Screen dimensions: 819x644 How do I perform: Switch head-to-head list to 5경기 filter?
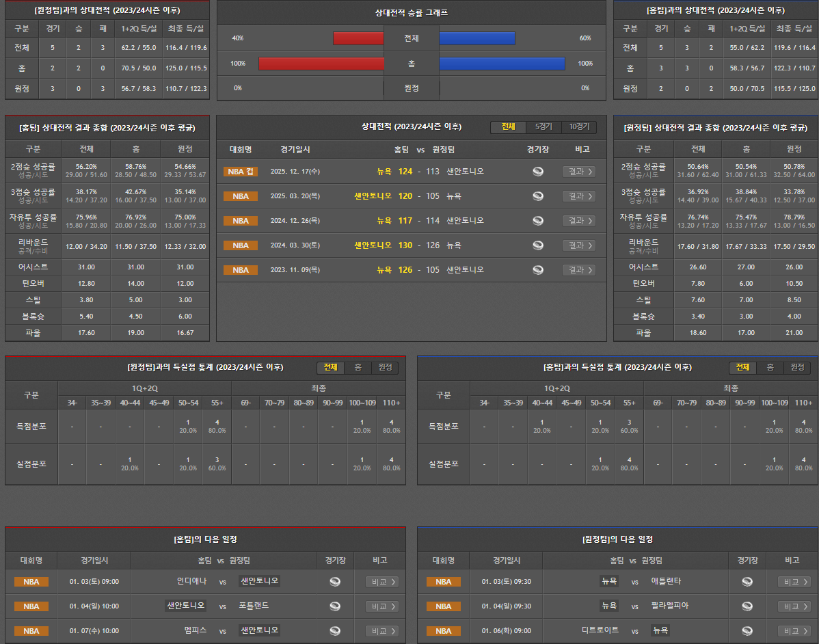(x=543, y=127)
